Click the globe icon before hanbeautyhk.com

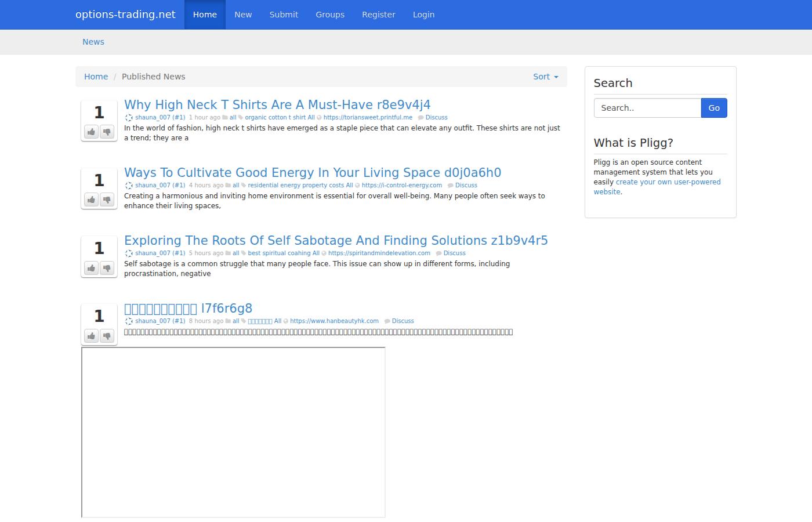[x=285, y=321]
